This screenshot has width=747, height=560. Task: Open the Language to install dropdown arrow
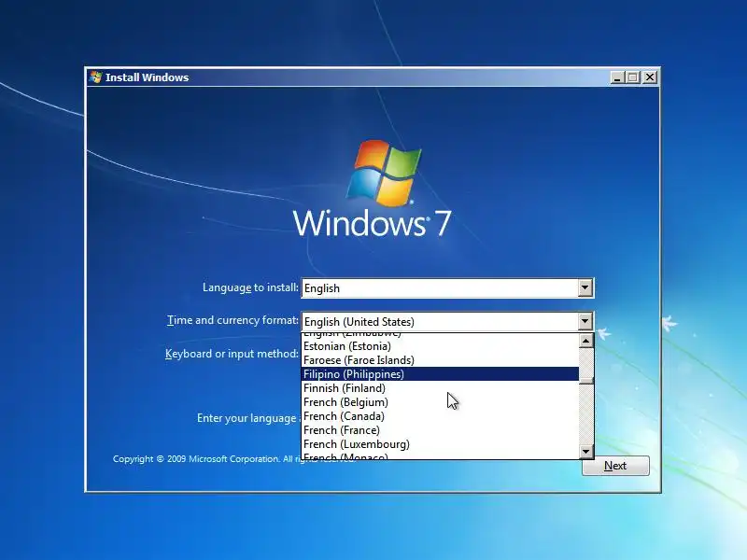[x=585, y=287]
